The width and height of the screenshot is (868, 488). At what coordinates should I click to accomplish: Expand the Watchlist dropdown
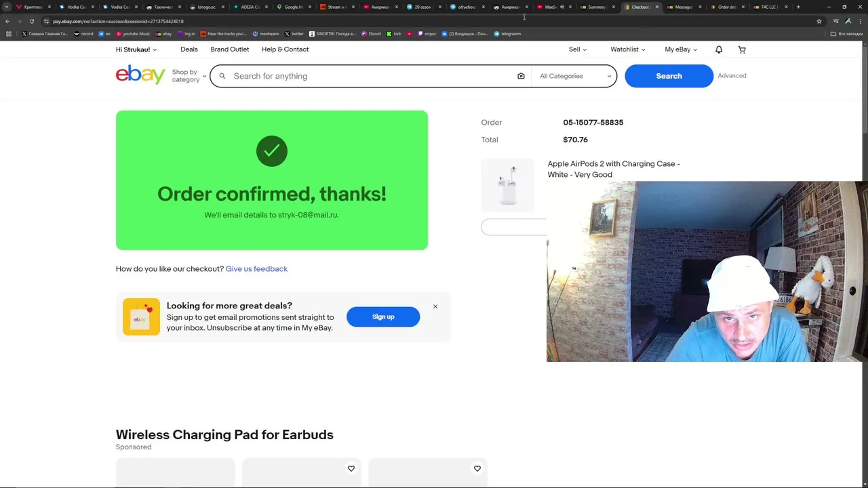click(628, 49)
